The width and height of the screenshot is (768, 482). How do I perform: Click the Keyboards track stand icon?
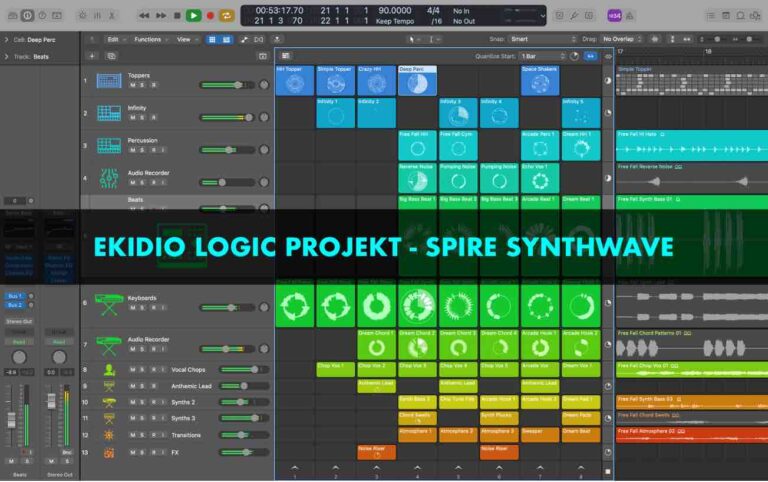(109, 304)
